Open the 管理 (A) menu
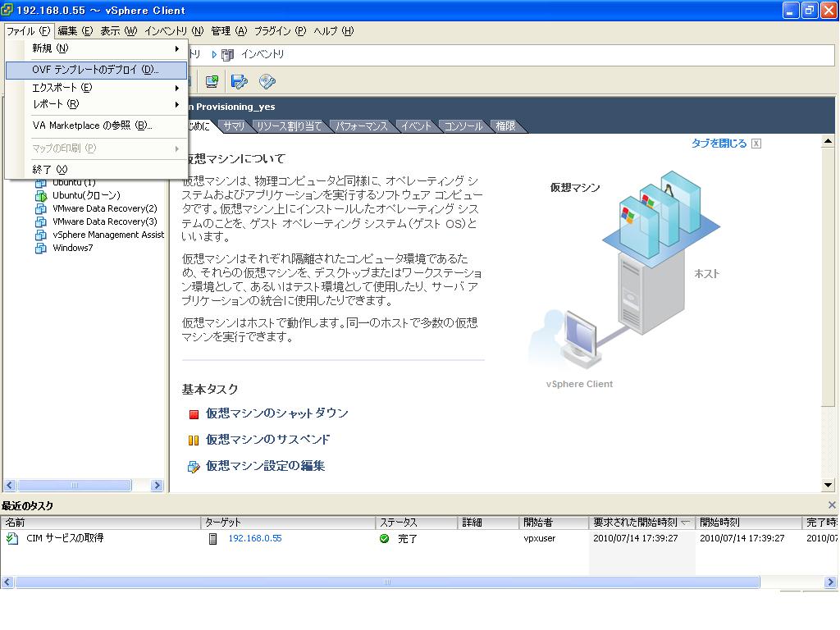Image resolution: width=840 pixels, height=630 pixels. pyautogui.click(x=229, y=31)
